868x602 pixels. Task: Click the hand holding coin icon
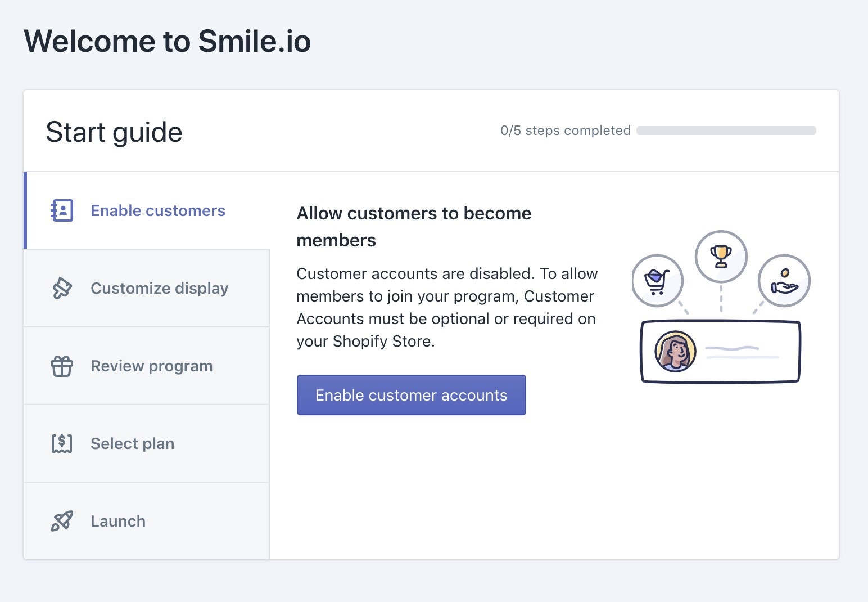tap(784, 280)
